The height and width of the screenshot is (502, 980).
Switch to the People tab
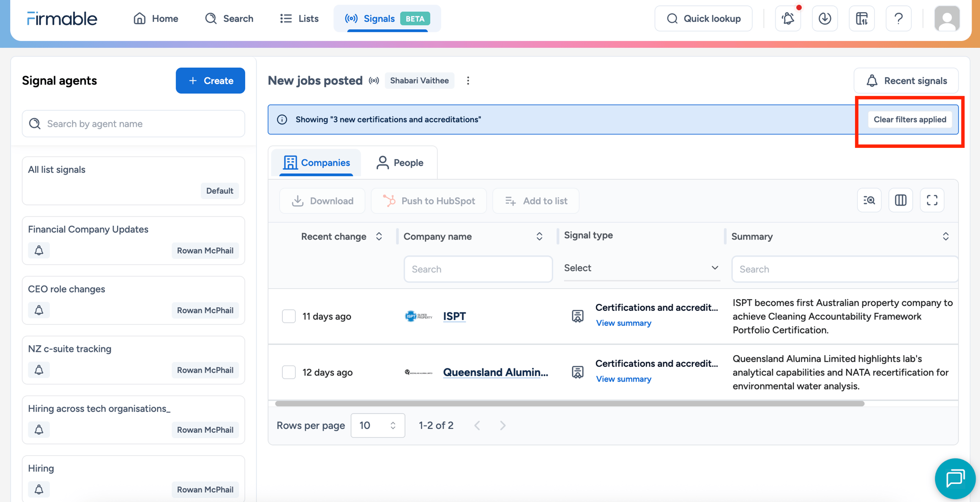click(400, 162)
